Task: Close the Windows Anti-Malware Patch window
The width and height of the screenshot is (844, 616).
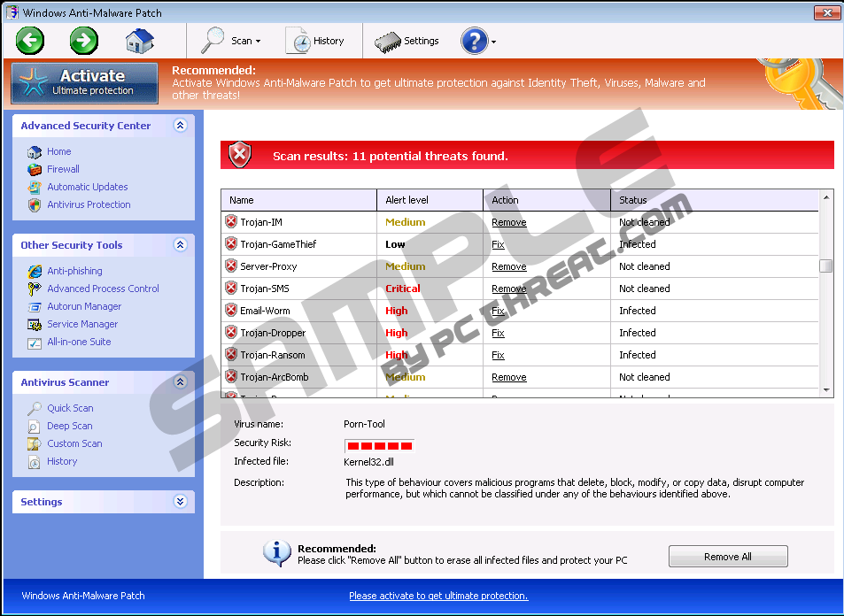Action: (827, 12)
